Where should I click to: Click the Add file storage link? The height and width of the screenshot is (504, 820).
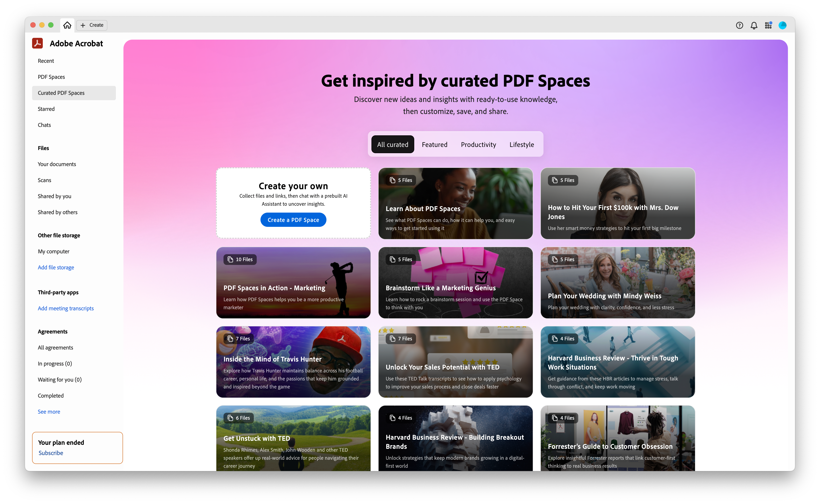click(56, 268)
